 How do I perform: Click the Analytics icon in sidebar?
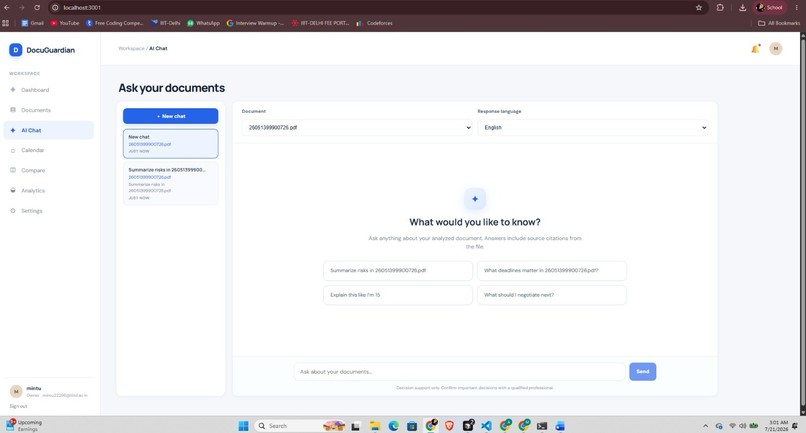tap(13, 190)
